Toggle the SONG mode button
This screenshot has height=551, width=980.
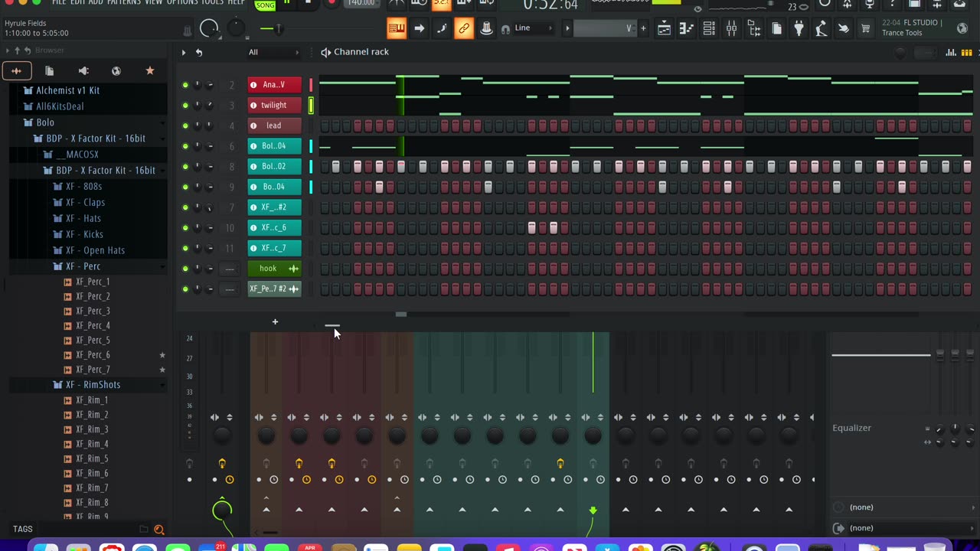click(265, 5)
